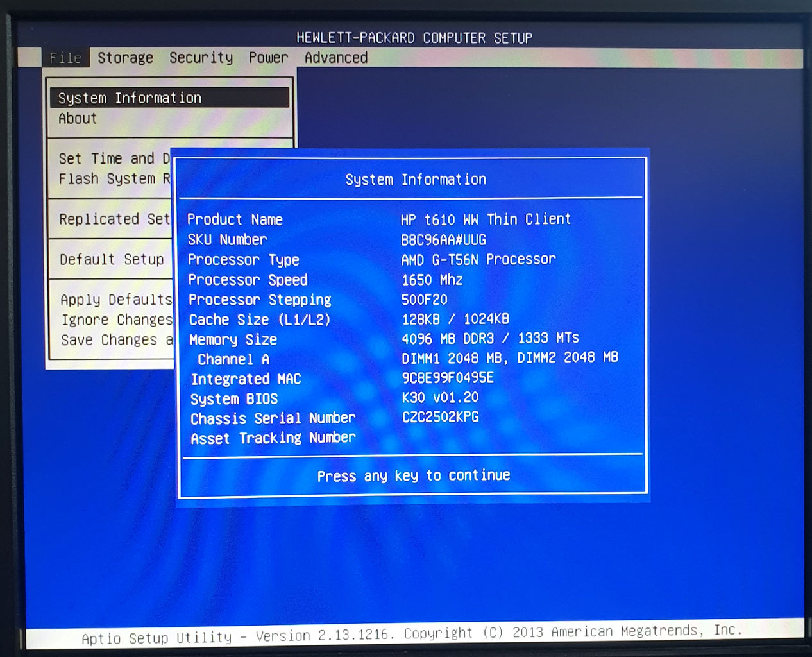Switch to the Security menu

click(x=201, y=58)
